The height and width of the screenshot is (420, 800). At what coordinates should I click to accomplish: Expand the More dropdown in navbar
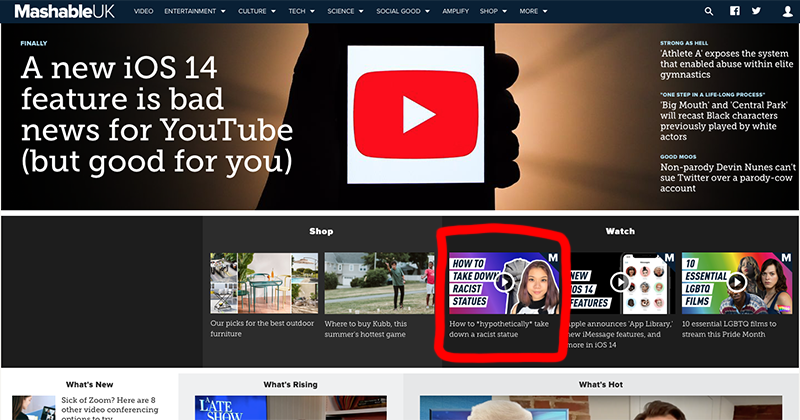pos(532,11)
